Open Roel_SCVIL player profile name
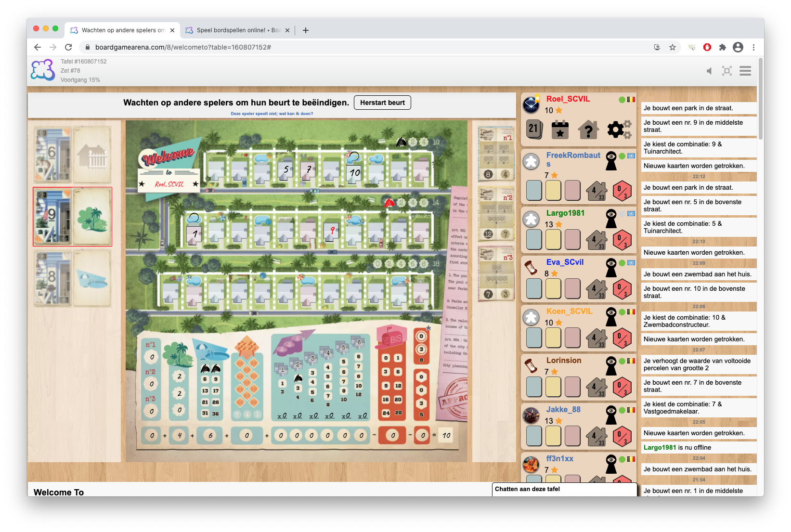 568,99
